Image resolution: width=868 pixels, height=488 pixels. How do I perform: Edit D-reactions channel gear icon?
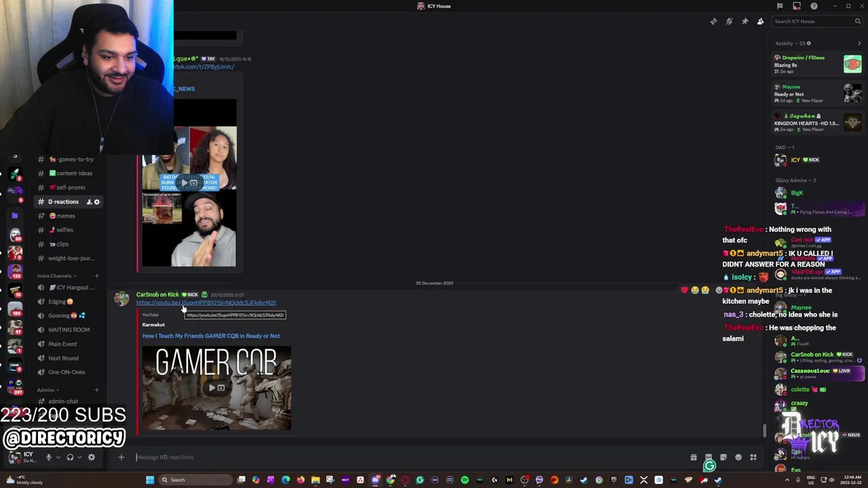point(96,202)
